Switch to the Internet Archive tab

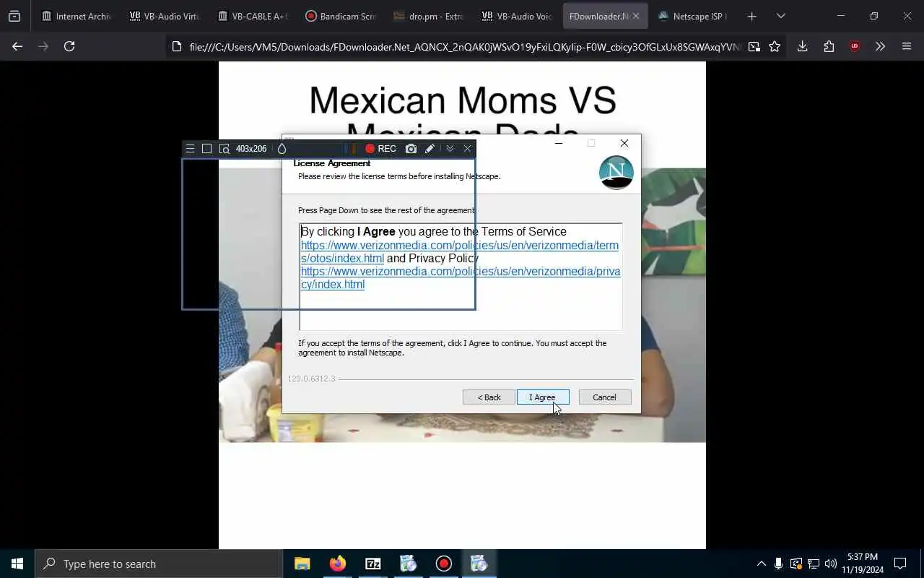[77, 16]
